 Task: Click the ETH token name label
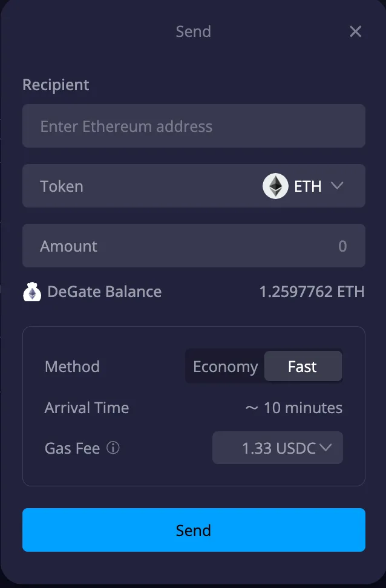(307, 186)
